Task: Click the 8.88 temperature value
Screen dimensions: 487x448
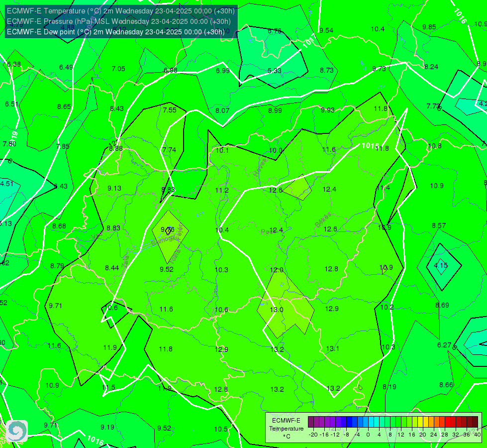Action: [x=116, y=149]
